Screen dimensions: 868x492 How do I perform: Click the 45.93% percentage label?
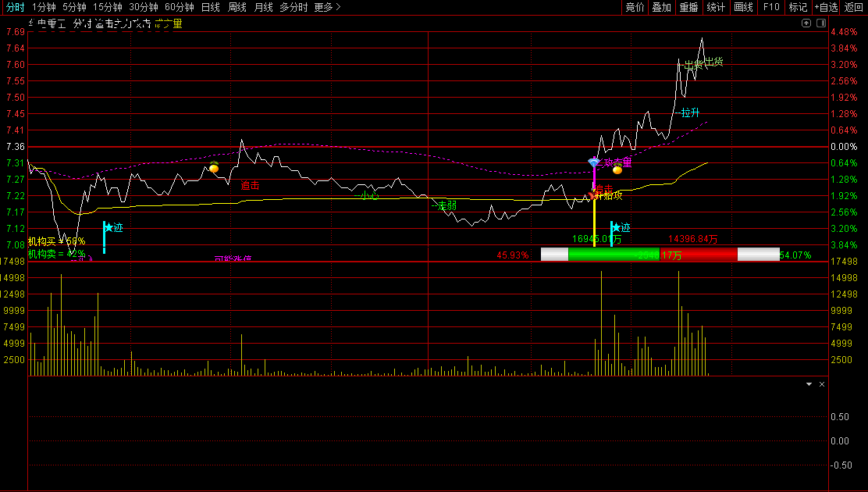coord(513,255)
